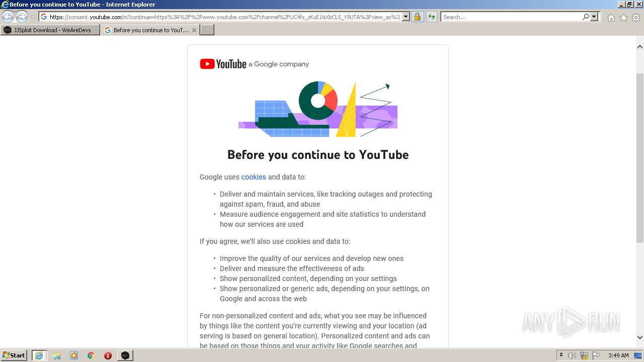This screenshot has height=362, width=644.
Task: Click 'If you agree, we'll also use cookies' line
Action: (x=275, y=241)
